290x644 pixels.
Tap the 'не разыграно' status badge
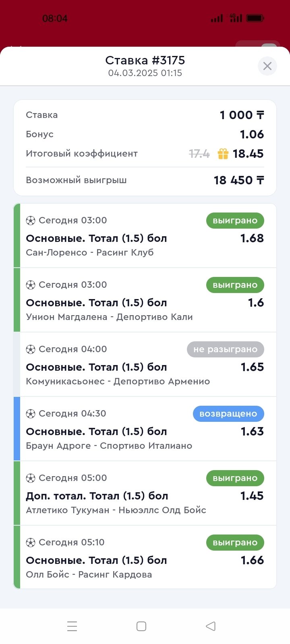pos(225,349)
